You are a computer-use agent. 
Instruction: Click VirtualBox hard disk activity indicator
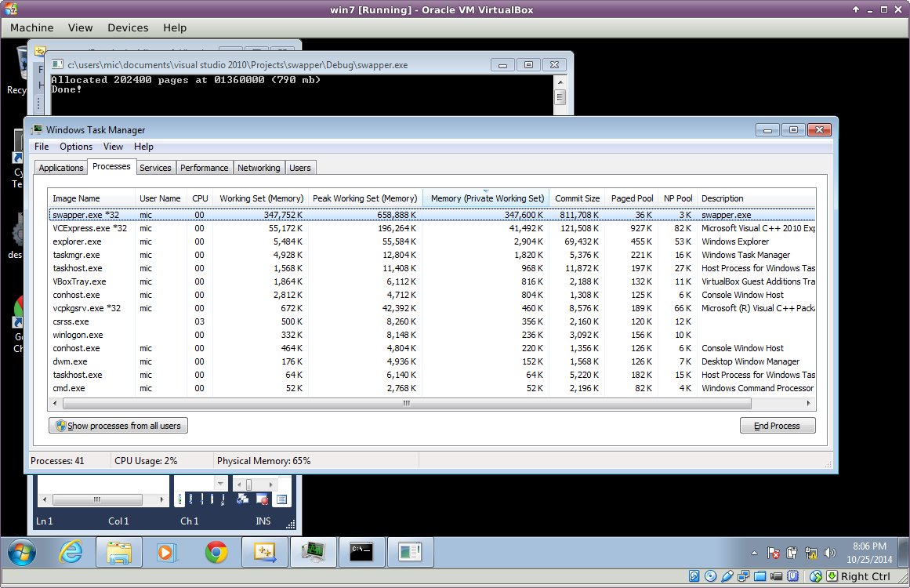(x=694, y=576)
